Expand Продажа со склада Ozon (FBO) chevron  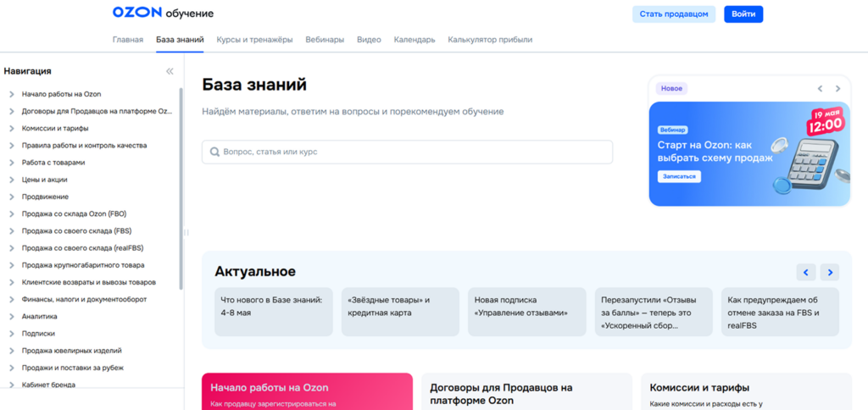point(12,213)
